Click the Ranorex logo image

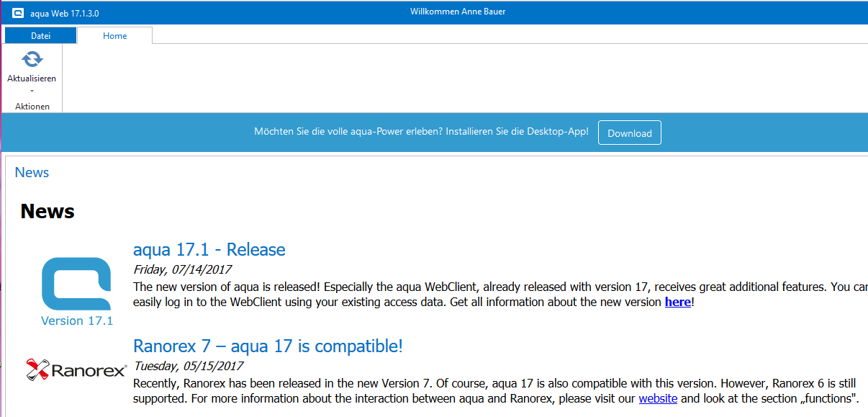pyautogui.click(x=76, y=370)
